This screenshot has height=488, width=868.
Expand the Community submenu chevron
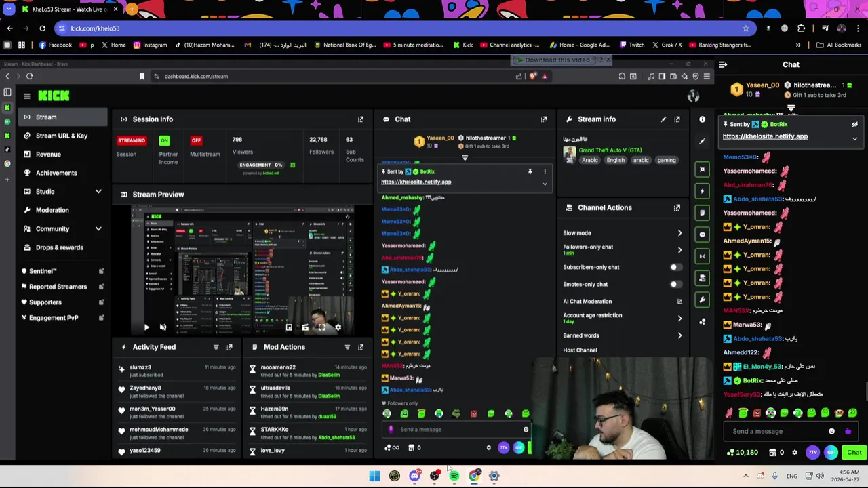pyautogui.click(x=98, y=229)
